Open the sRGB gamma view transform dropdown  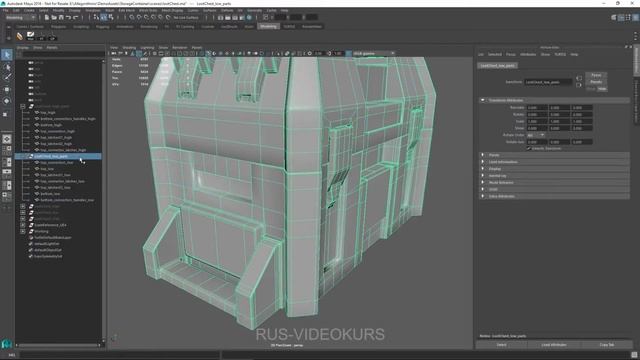point(374,53)
